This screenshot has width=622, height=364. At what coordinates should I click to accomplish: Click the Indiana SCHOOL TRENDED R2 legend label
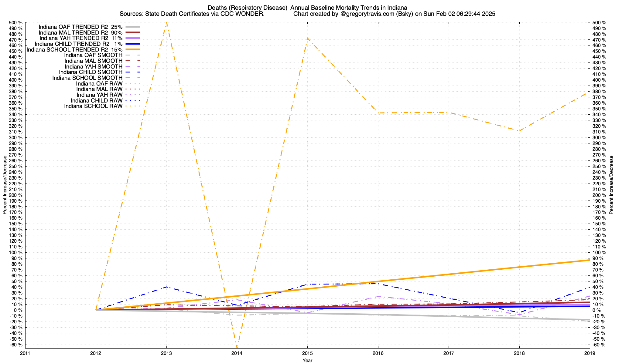click(75, 49)
